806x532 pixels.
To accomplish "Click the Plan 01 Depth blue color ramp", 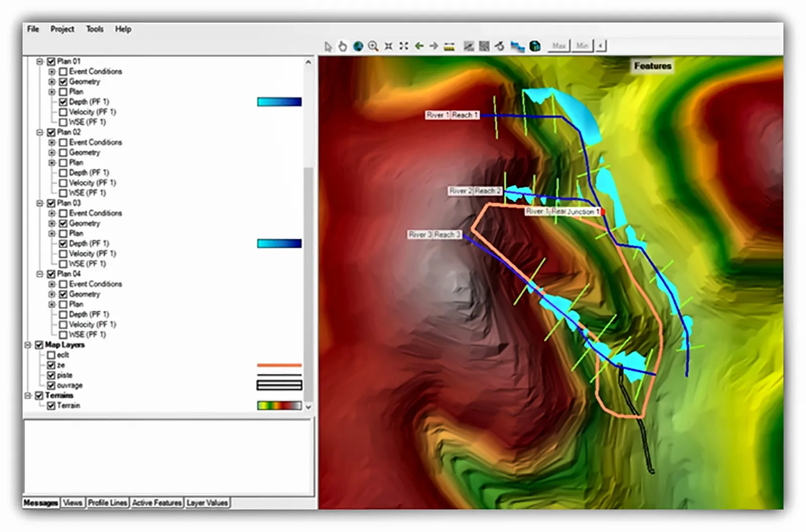I will (x=279, y=102).
